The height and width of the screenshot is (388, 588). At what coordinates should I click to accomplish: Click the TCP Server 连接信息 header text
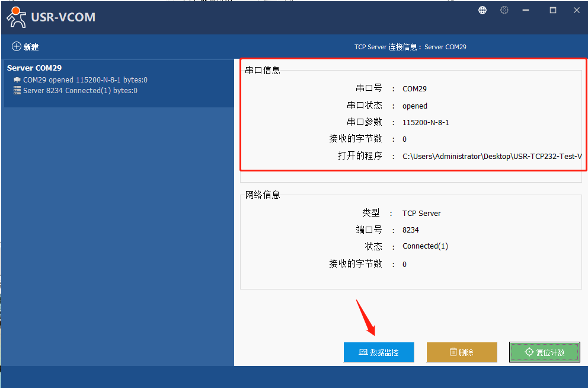(410, 47)
